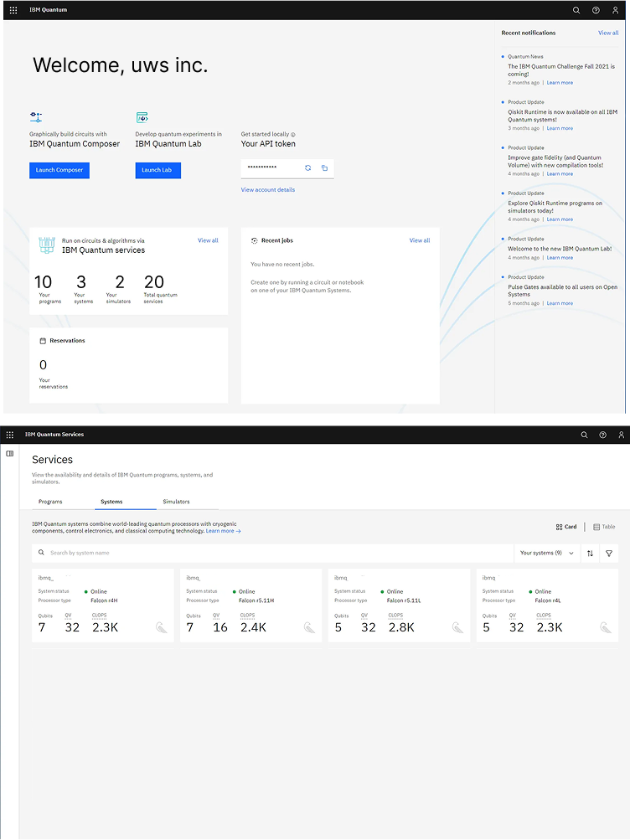This screenshot has width=630, height=840.
Task: Click the IBM Quantum Lab notebook icon
Action: [x=142, y=116]
